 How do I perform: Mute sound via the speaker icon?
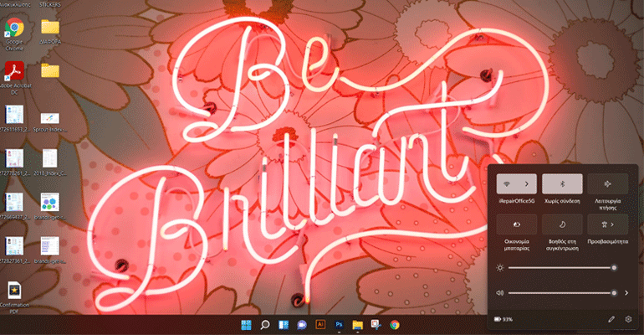(x=500, y=293)
